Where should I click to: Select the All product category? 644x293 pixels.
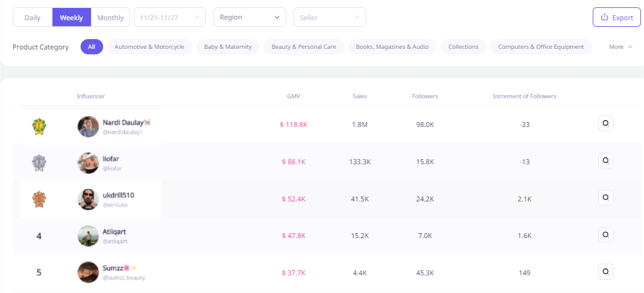(x=92, y=47)
